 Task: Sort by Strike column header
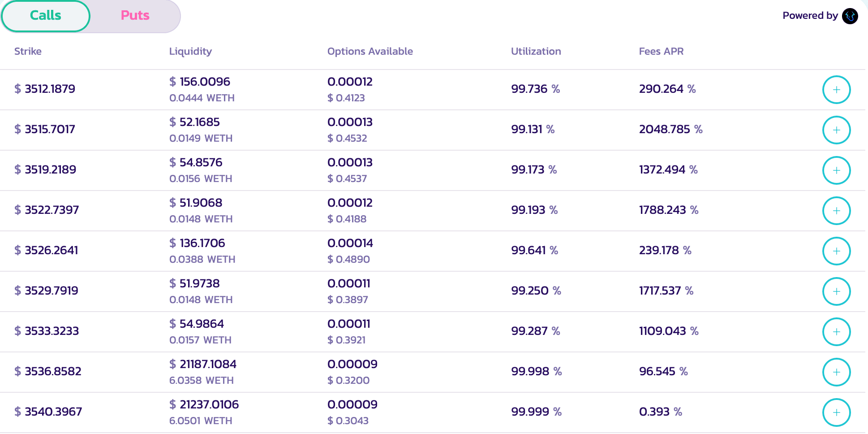(28, 52)
